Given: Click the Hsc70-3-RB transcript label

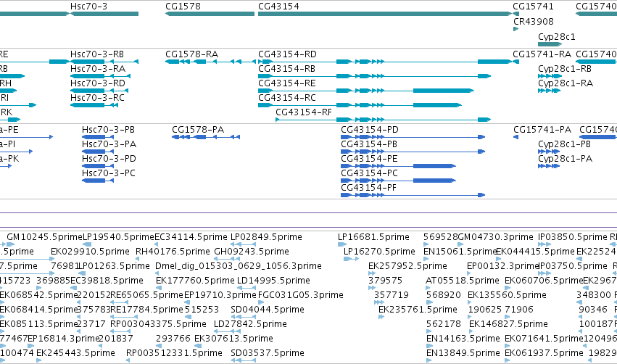Looking at the screenshot, I should point(97,54).
